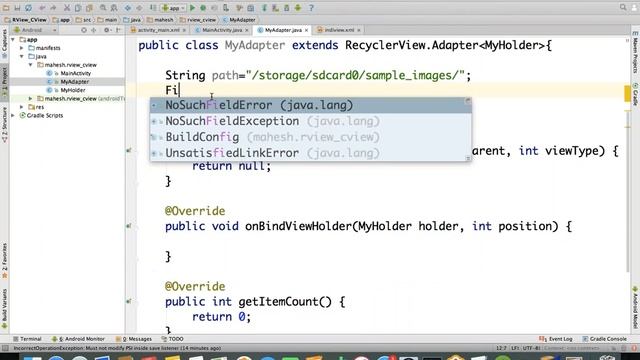Open MainActivity in project tree

point(76,73)
